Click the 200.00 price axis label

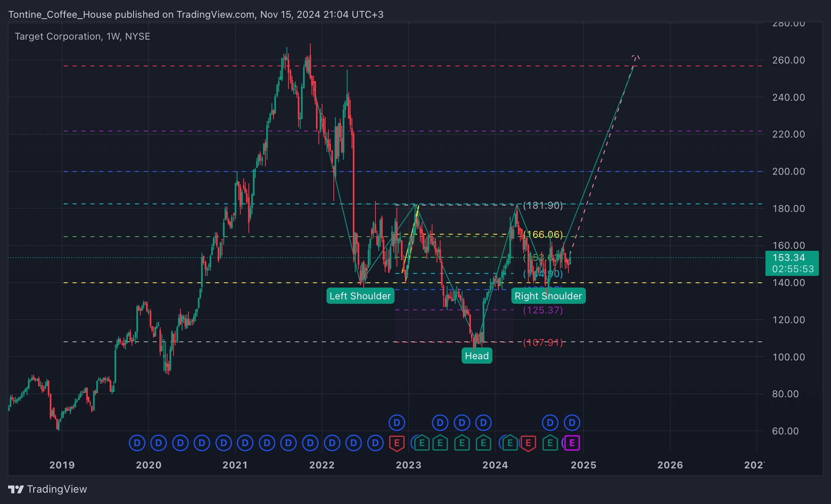click(789, 172)
